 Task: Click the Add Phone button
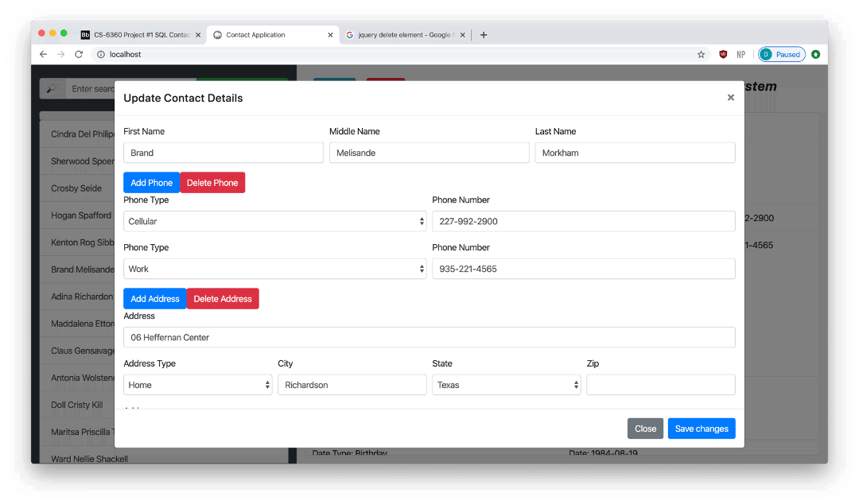(151, 182)
